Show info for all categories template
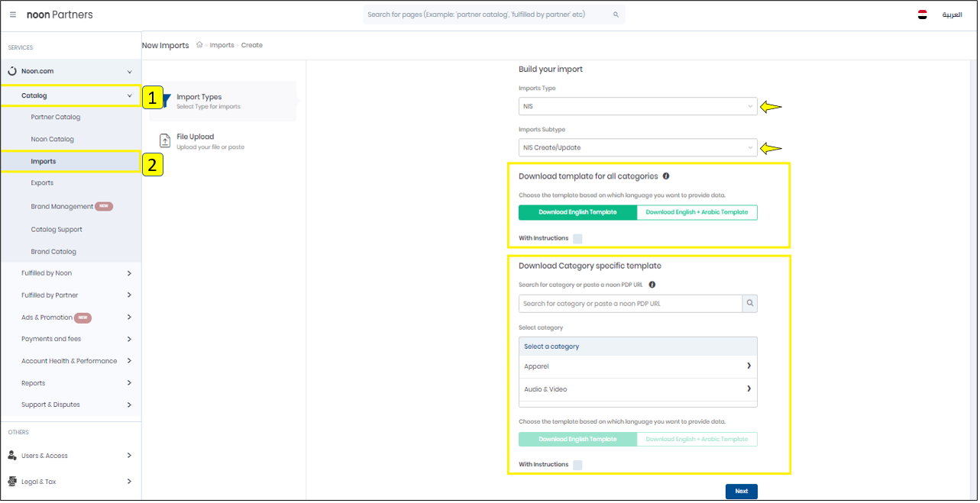Image resolution: width=980 pixels, height=503 pixels. coord(666,176)
